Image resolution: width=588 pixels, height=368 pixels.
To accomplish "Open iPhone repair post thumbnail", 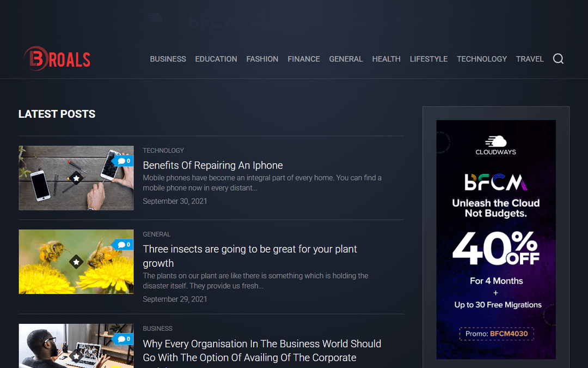I will pos(76,178).
